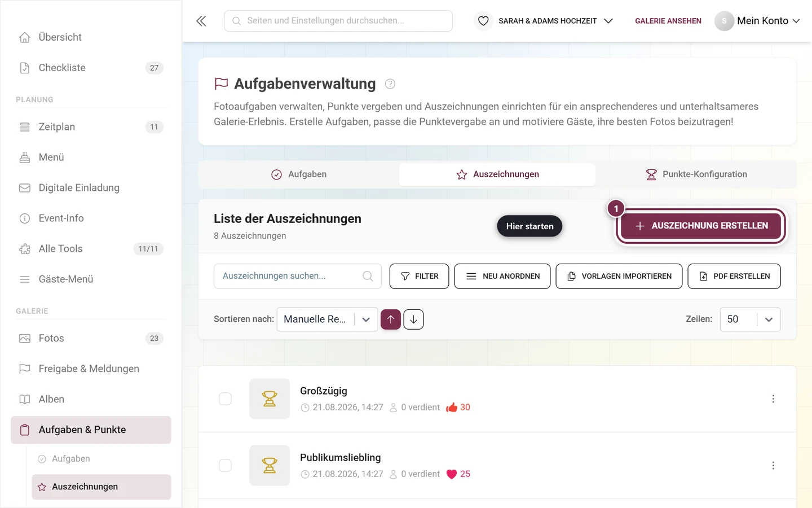
Task: Open Fotos in the sidebar
Action: [91, 339]
